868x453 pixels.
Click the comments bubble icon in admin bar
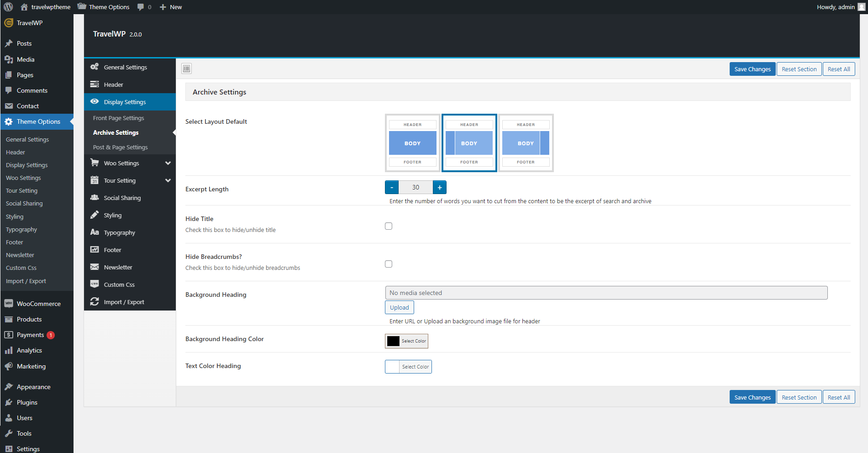(x=141, y=7)
